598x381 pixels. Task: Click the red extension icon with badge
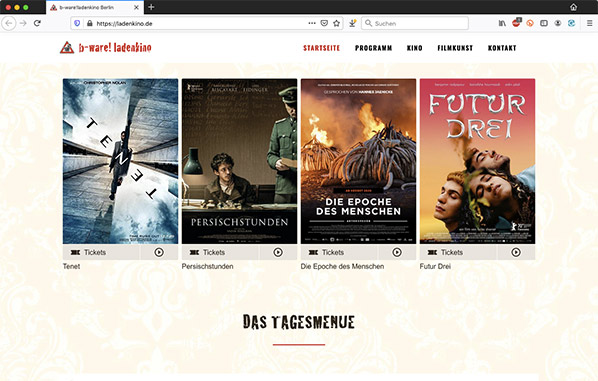click(516, 23)
